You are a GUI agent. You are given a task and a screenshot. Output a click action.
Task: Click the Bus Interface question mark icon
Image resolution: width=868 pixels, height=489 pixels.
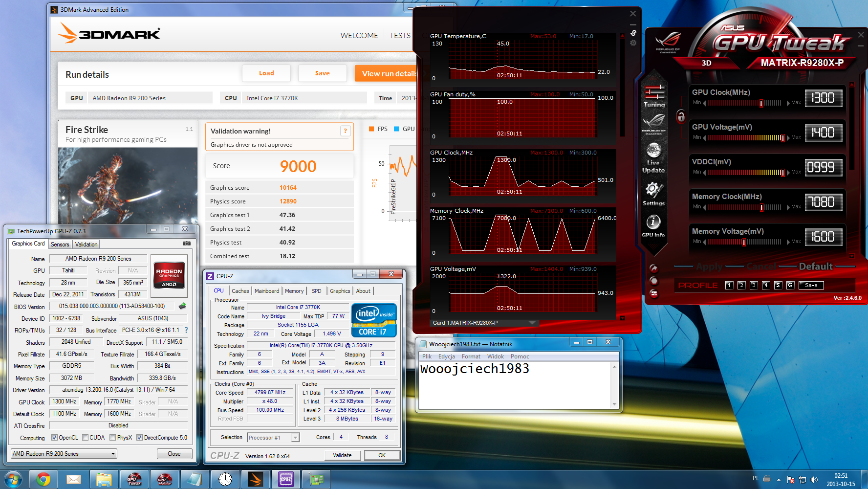point(186,330)
